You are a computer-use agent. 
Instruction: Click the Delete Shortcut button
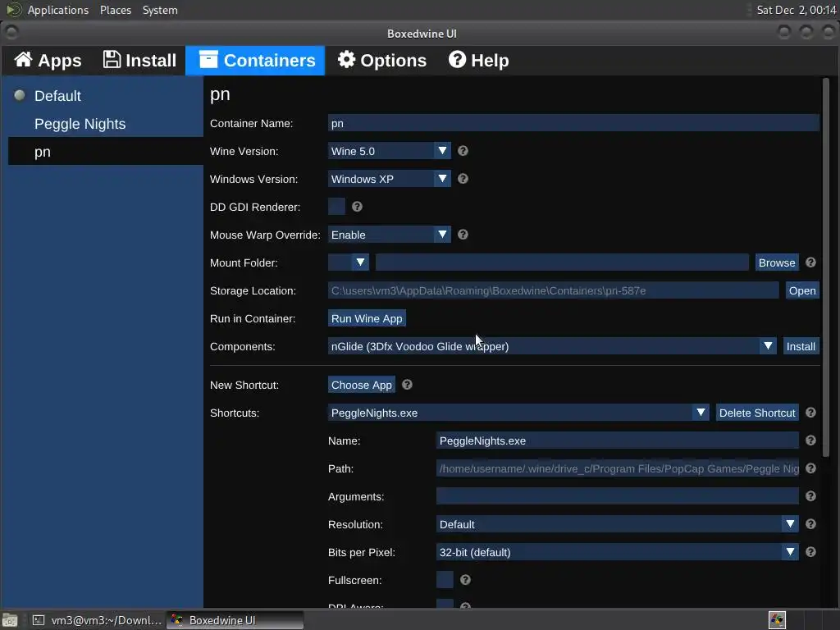click(757, 413)
